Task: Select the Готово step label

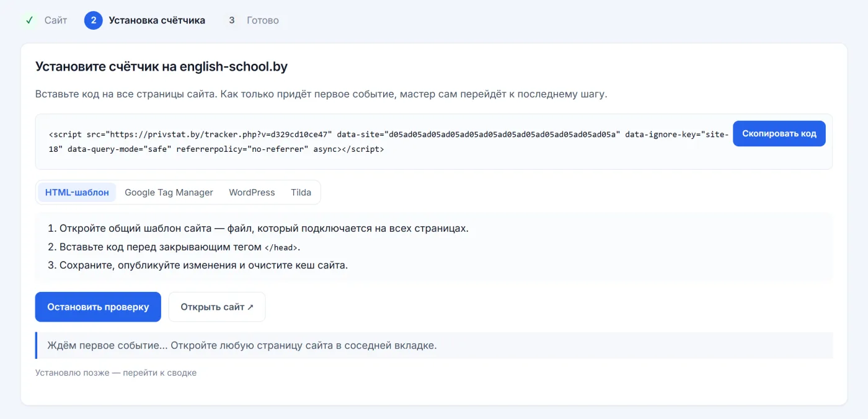Action: click(x=263, y=20)
